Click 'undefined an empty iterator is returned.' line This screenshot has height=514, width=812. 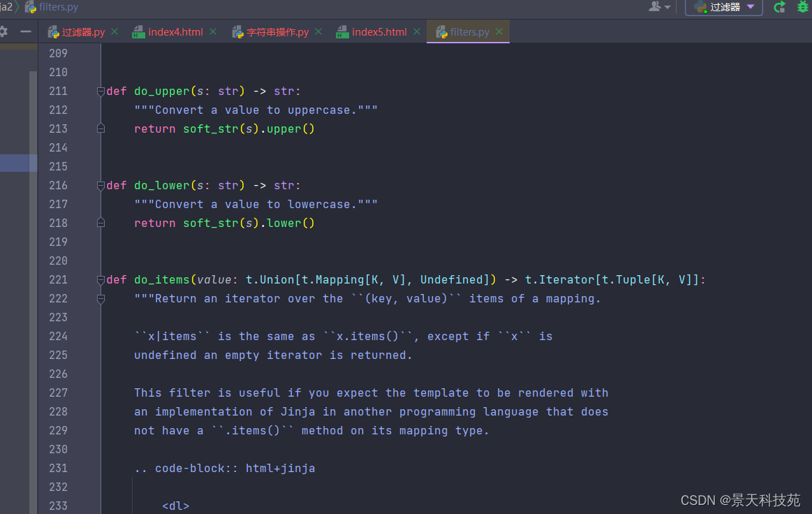tap(273, 355)
